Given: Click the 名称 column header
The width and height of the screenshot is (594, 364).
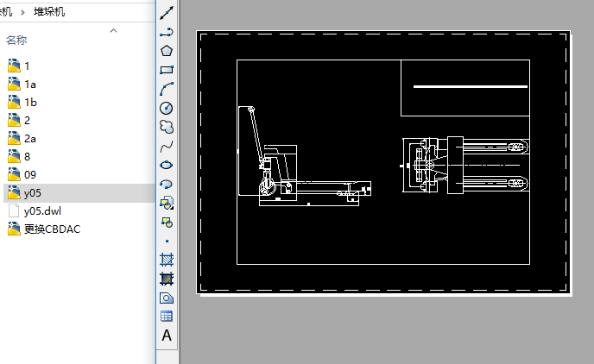Looking at the screenshot, I should [16, 40].
